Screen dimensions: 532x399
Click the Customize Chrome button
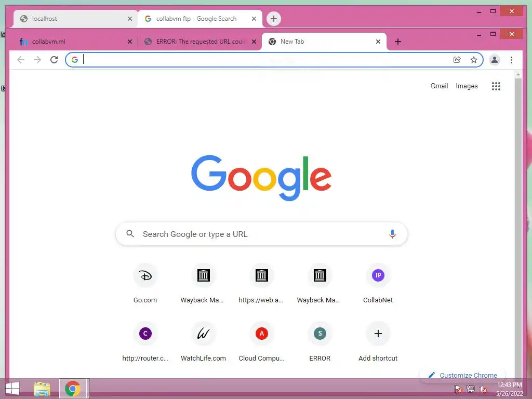462,375
